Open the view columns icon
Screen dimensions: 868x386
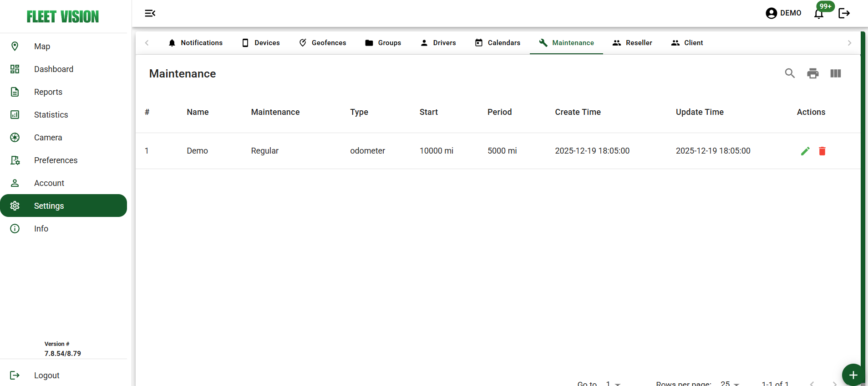click(836, 73)
